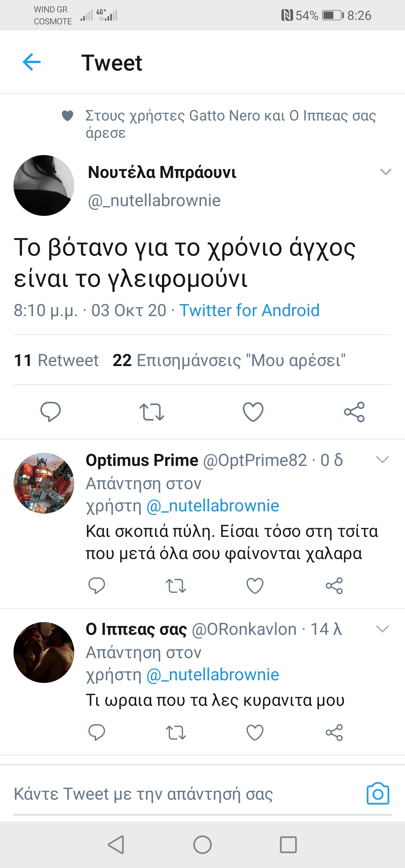The image size is (405, 868).
Task: Reply to the main tweet by Νουτέλα Μπράουνι
Action: [x=51, y=412]
